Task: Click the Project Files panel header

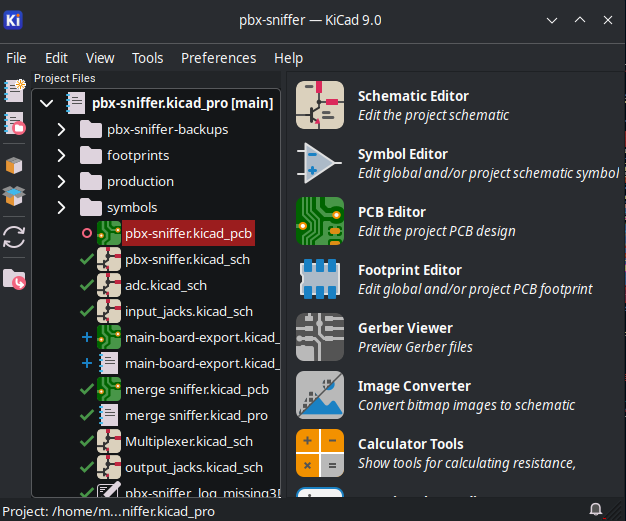Action: tap(65, 78)
